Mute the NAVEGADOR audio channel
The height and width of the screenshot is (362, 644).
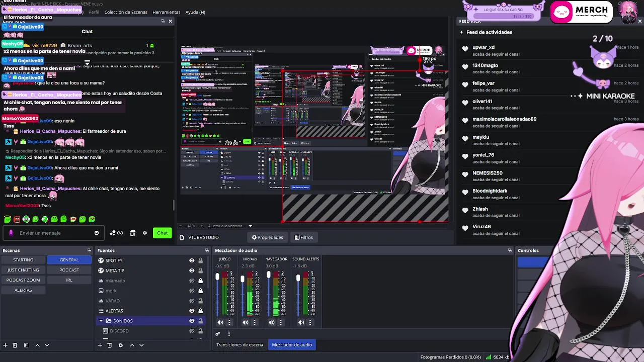tap(271, 322)
